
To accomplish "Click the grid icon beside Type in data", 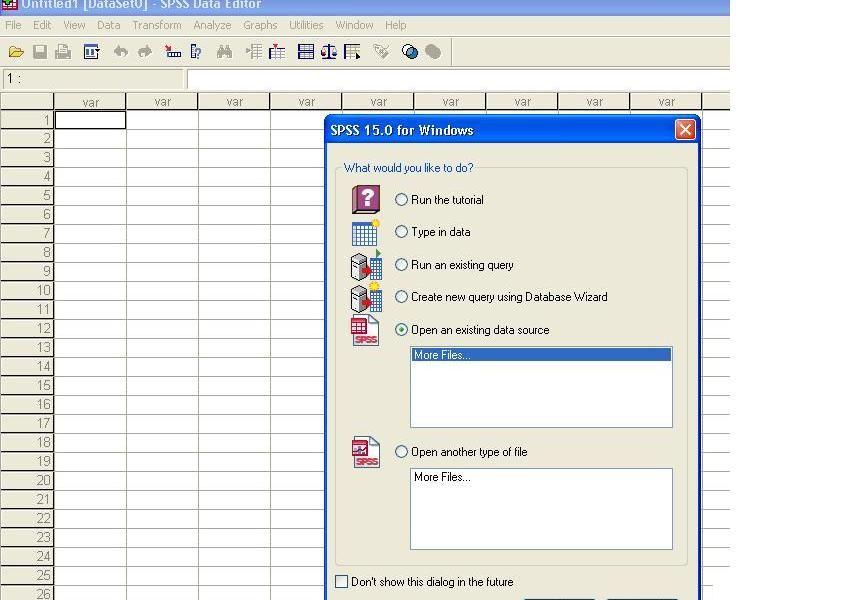I will click(365, 233).
